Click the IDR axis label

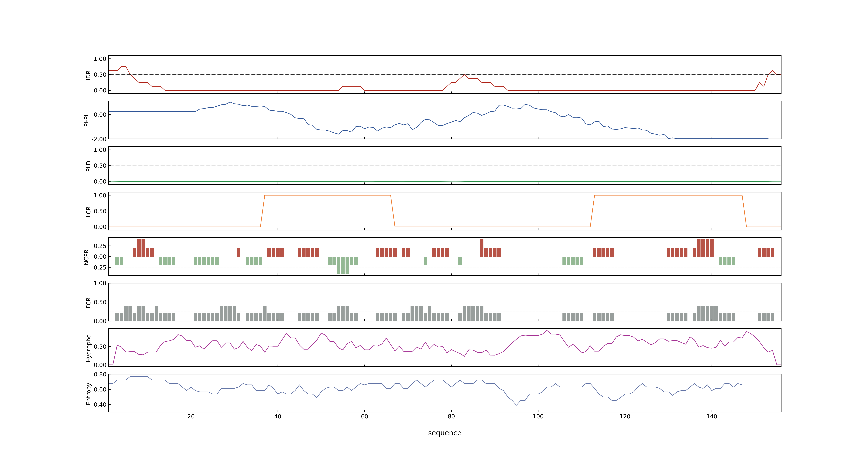tap(88, 75)
